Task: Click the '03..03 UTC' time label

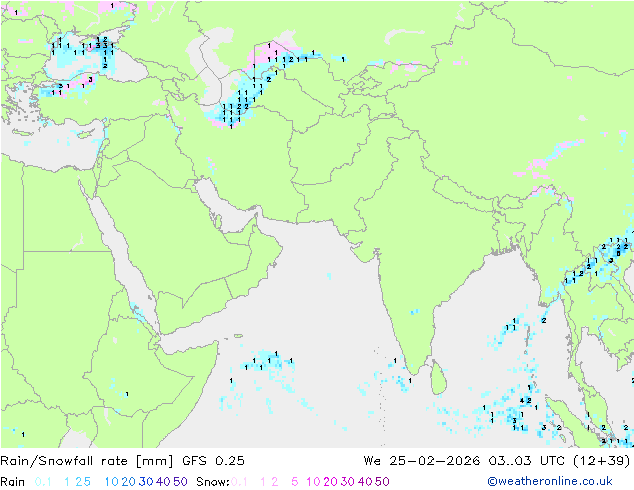Action: [527, 461]
